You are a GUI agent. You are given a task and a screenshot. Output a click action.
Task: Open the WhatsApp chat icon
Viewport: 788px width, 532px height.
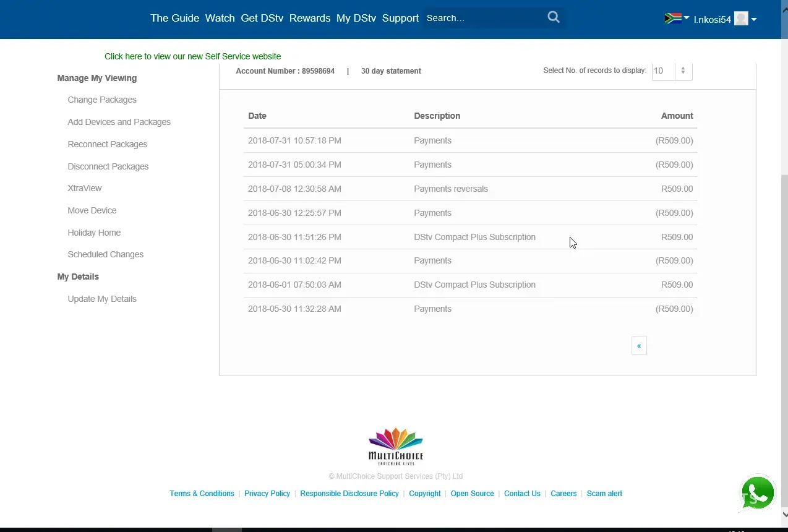coord(757,494)
